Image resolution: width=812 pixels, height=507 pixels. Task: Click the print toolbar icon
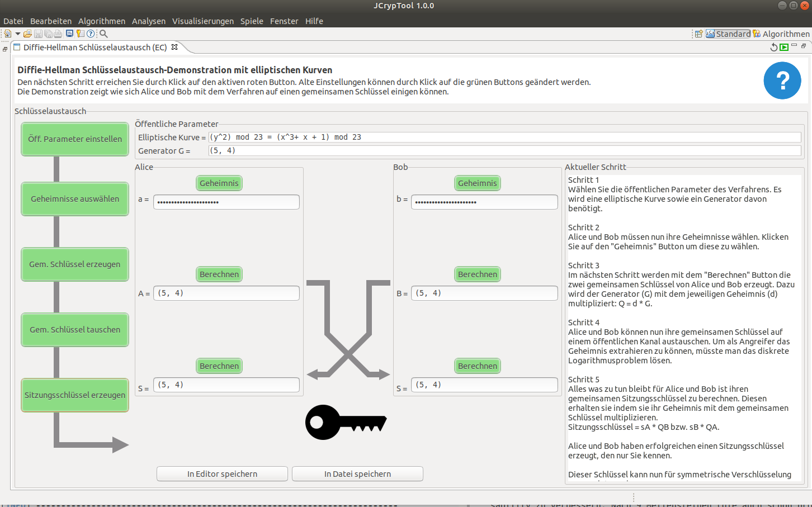(58, 34)
